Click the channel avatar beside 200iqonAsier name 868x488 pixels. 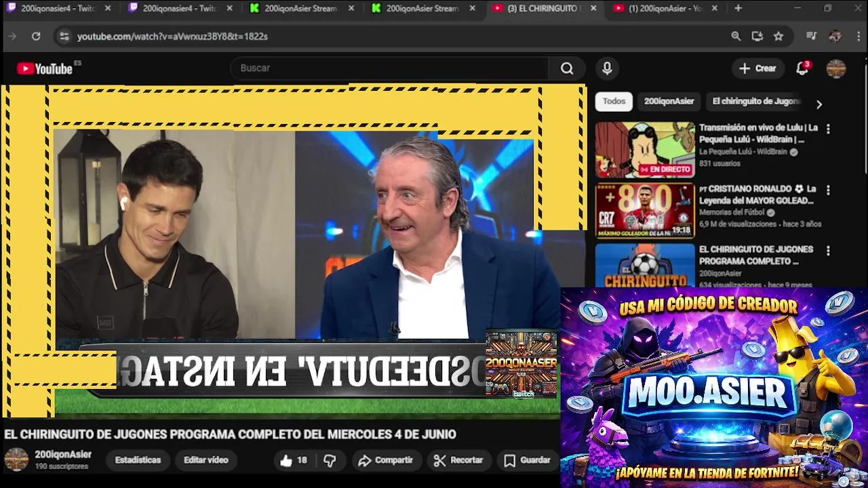16,460
